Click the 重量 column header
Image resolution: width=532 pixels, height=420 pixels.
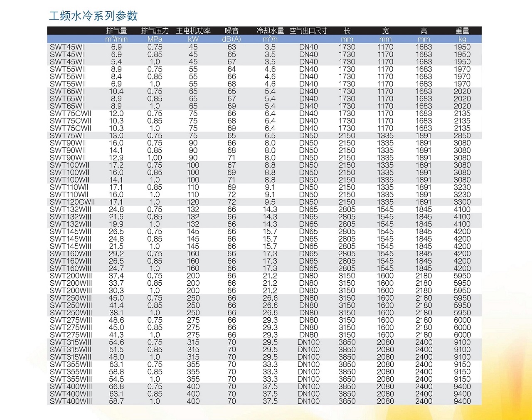(461, 30)
